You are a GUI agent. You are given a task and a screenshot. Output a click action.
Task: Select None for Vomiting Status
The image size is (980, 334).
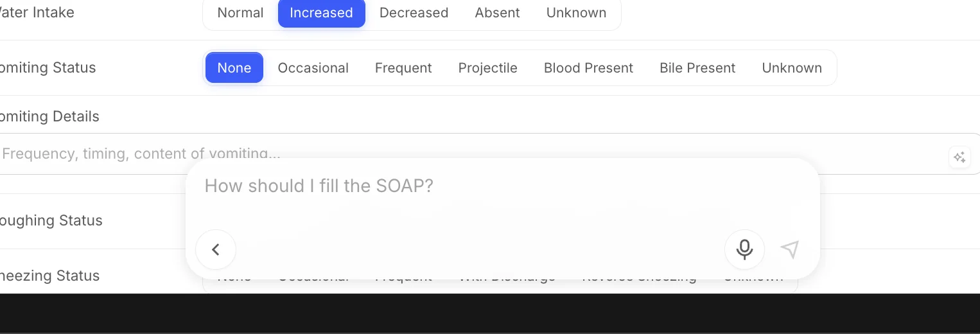[234, 67]
